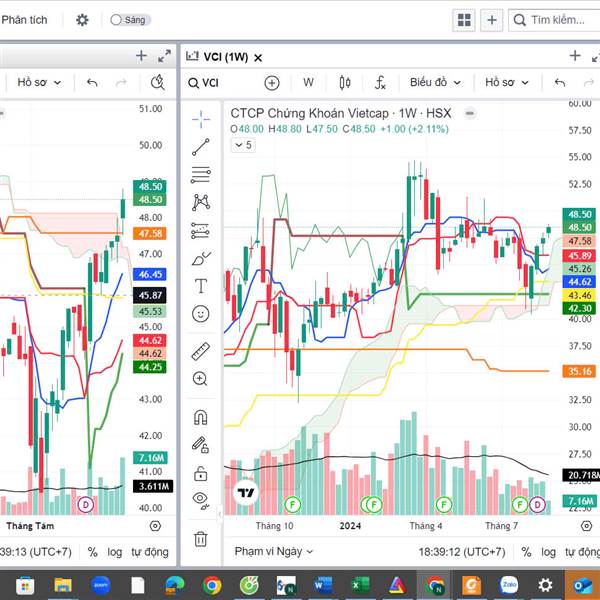600x600 pixels.
Task: Select the XABCD pattern tool
Action: click(201, 202)
